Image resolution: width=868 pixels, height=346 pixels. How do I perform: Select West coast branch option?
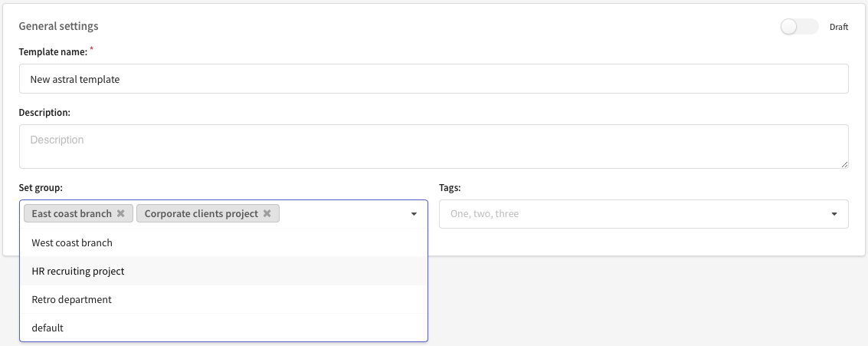pos(224,243)
